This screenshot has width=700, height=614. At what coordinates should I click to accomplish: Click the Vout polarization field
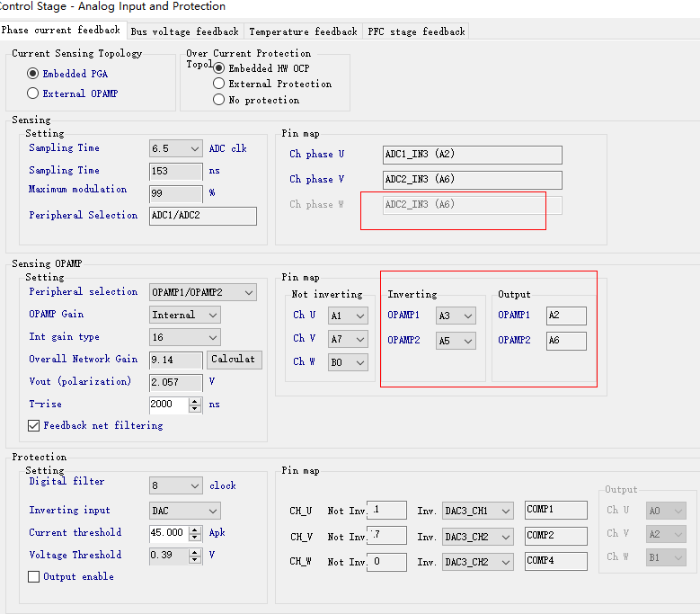[x=176, y=382]
